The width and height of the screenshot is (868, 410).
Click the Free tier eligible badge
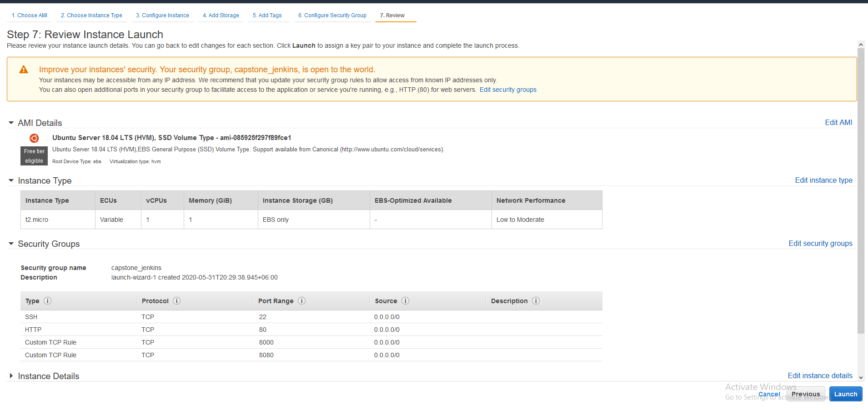(x=34, y=156)
